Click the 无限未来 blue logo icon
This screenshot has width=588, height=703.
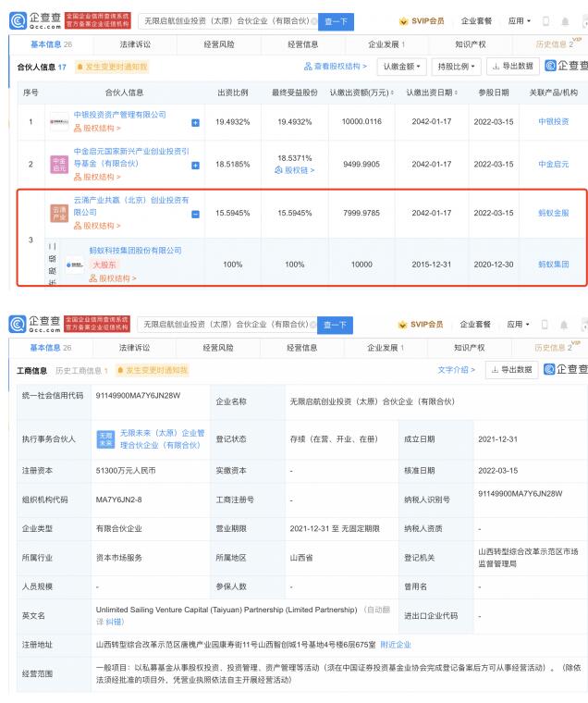click(x=105, y=439)
